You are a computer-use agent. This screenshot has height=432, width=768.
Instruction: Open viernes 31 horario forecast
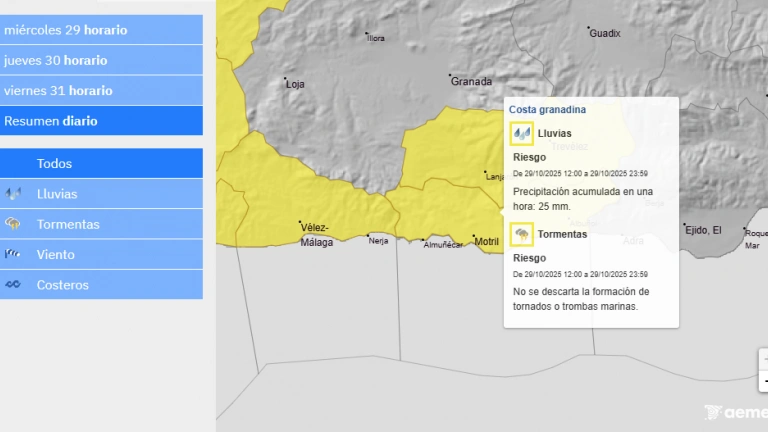[58, 91]
